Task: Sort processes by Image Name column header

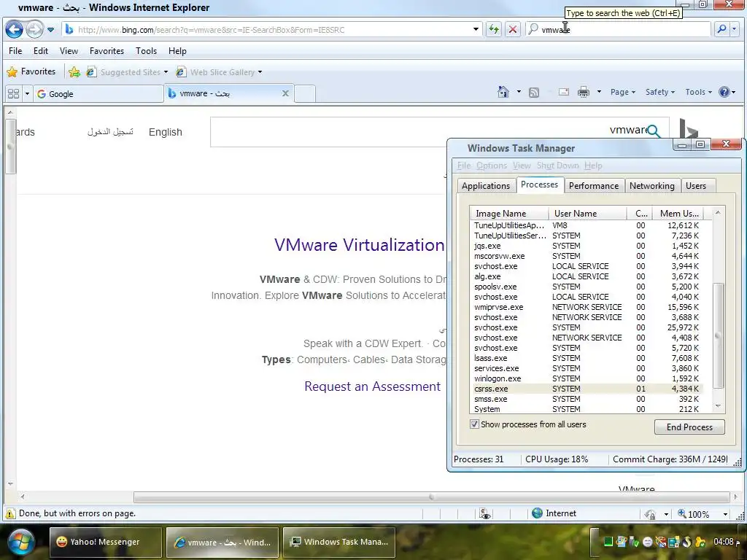Action: point(508,214)
